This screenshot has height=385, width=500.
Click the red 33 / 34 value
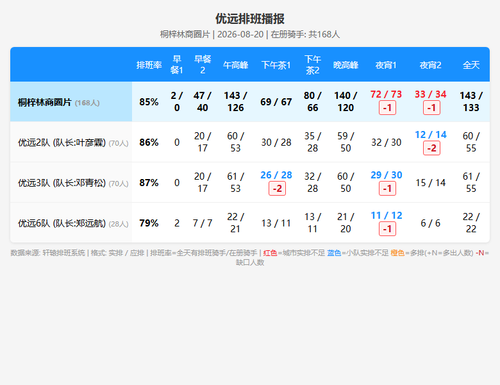click(430, 94)
